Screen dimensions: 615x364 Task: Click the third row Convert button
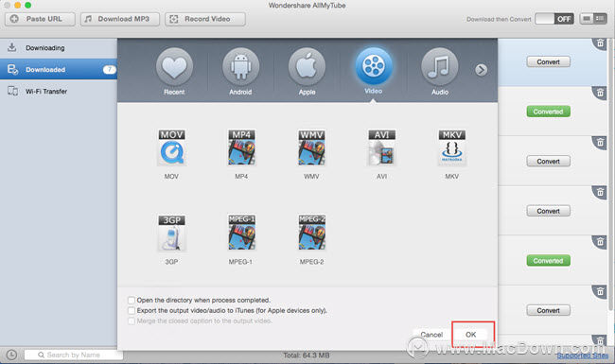[549, 162]
